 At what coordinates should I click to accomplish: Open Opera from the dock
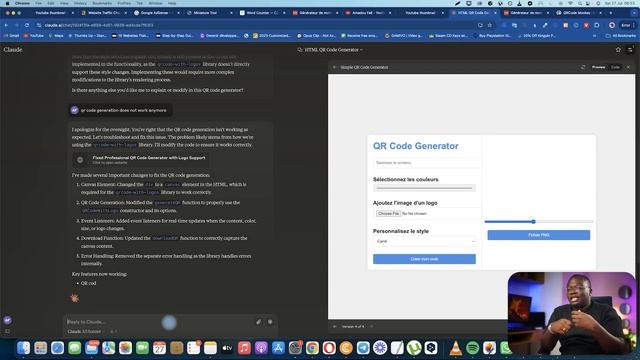tap(329, 348)
